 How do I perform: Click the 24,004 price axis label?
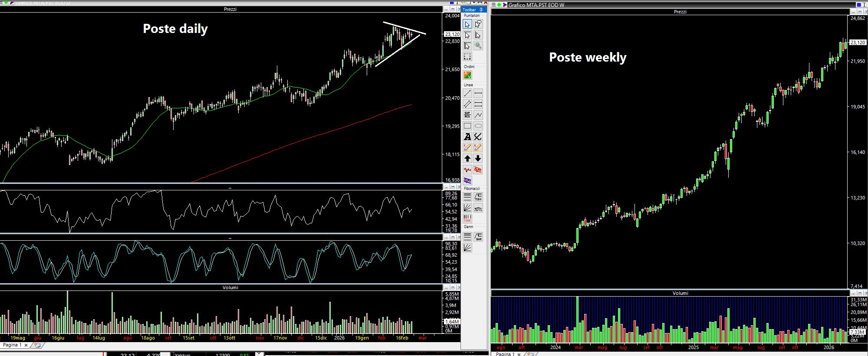tap(452, 16)
